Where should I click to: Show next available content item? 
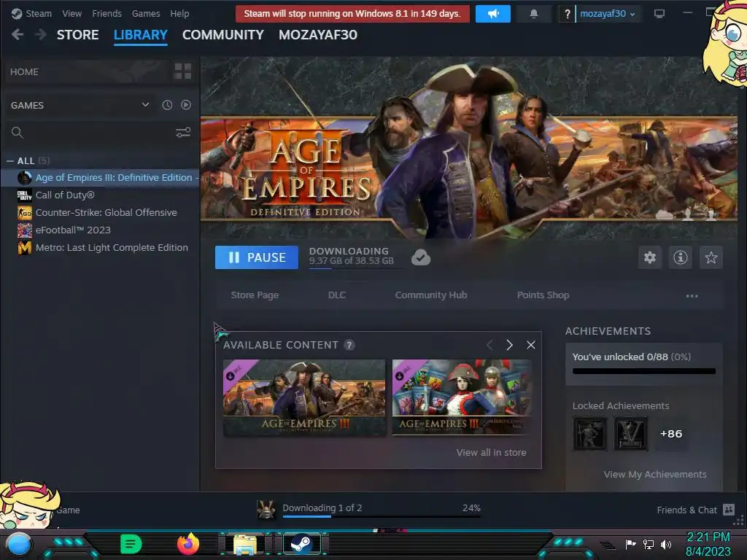pos(509,345)
